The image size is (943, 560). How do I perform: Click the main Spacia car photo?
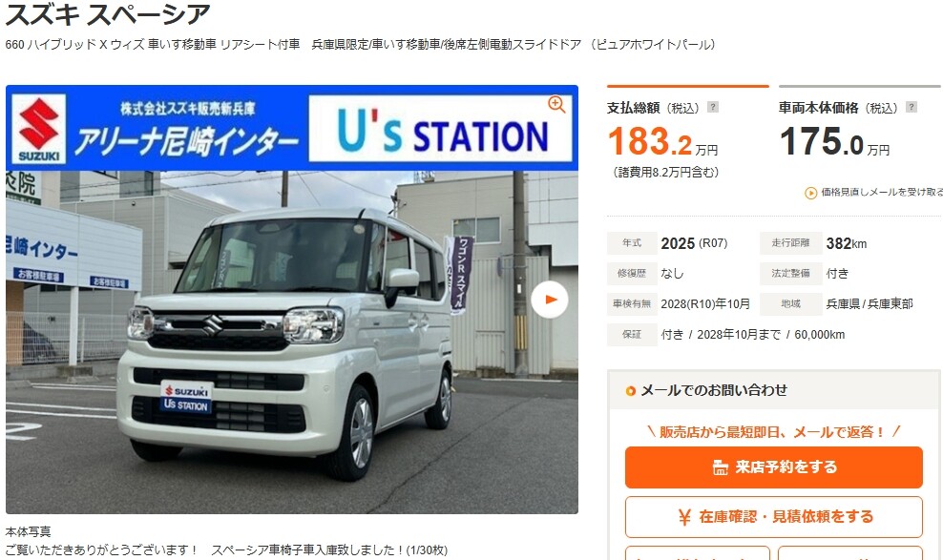pos(292,342)
